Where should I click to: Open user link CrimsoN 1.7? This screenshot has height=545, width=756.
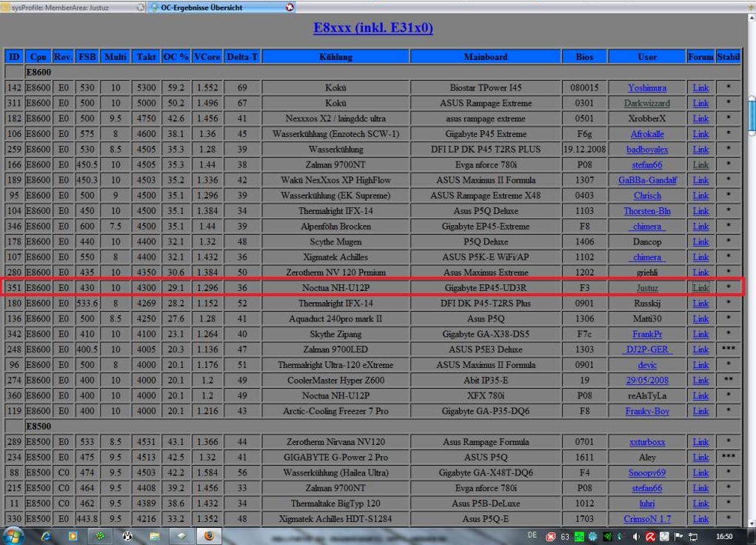[647, 519]
